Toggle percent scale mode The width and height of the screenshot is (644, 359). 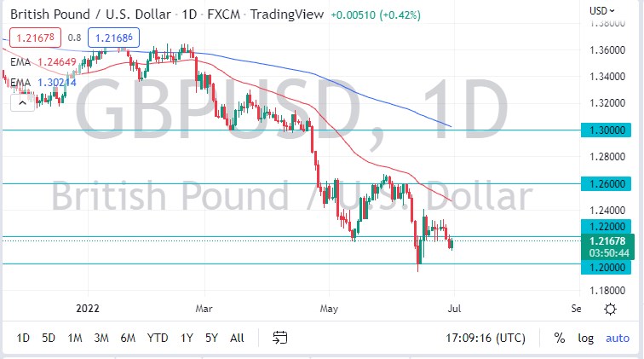[560, 338]
